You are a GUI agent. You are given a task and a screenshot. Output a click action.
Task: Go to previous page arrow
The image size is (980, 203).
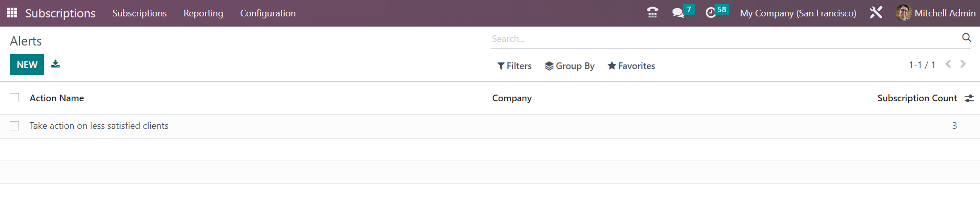(x=948, y=64)
